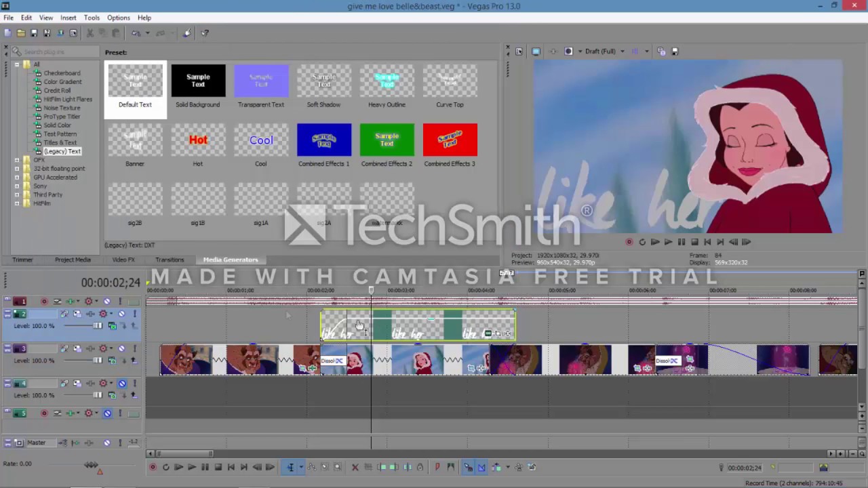This screenshot has width=868, height=488.
Task: Expand the OFX folder
Action: pos(17,160)
